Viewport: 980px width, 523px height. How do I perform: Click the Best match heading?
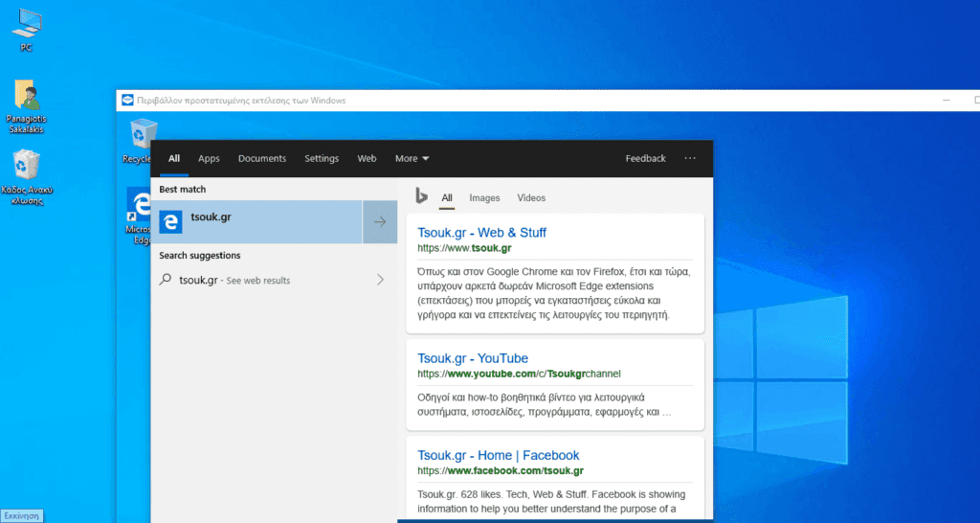[183, 189]
